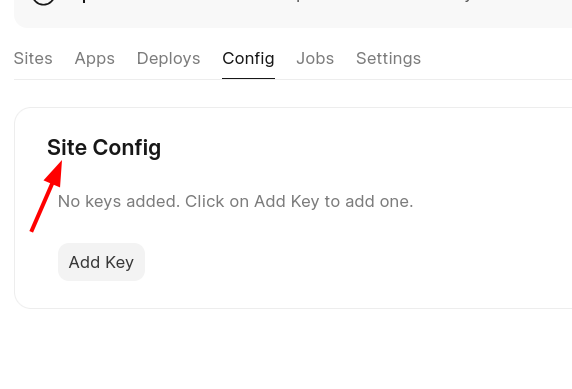572x389 pixels.
Task: Switch to the Apps tab
Action: pos(95,58)
